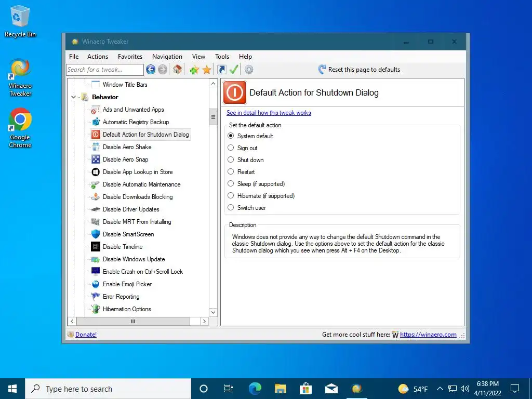532x399 pixels.
Task: Show hidden system tray icons chevron
Action: click(440, 389)
